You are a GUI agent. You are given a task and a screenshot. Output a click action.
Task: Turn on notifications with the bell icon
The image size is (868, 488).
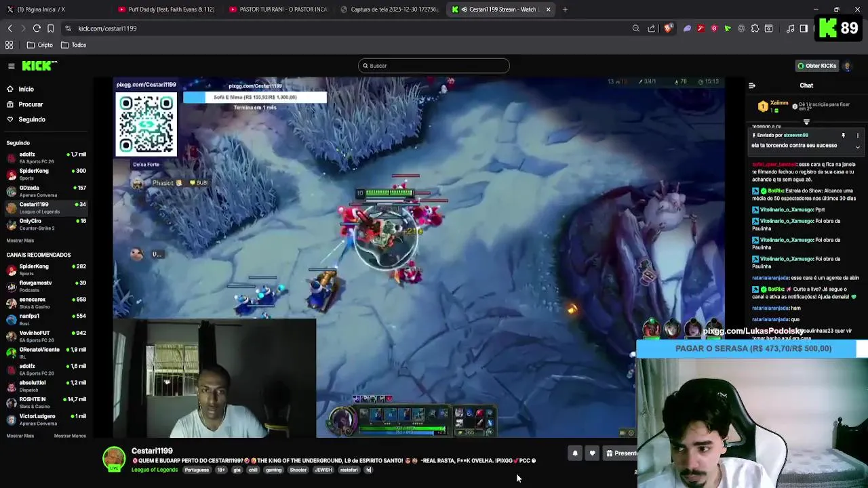575,453
